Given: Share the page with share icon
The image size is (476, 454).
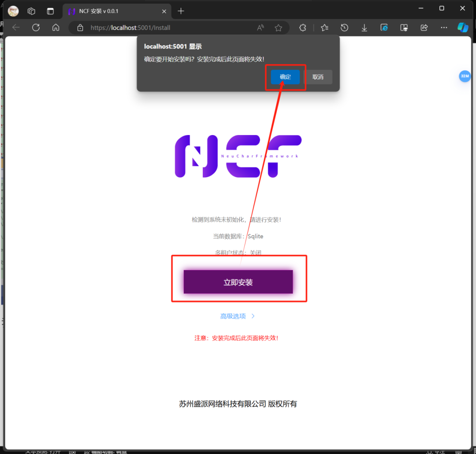Looking at the screenshot, I should 424,28.
